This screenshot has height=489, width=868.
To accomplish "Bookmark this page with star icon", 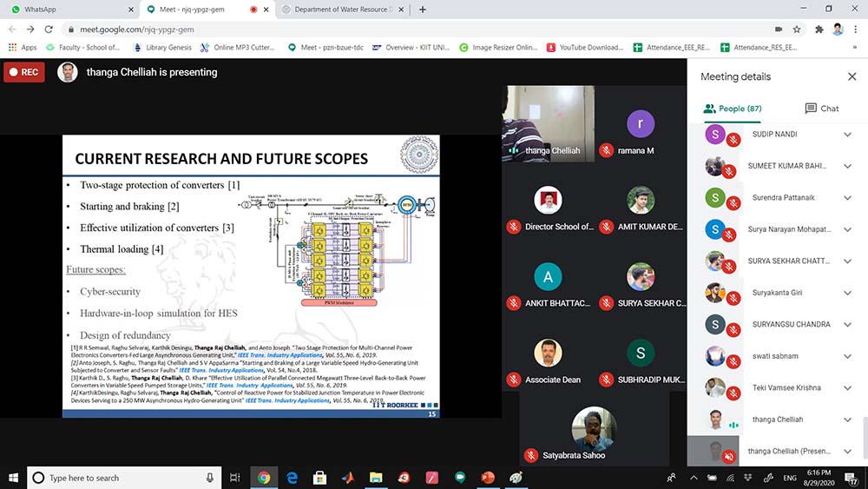I will click(x=799, y=29).
